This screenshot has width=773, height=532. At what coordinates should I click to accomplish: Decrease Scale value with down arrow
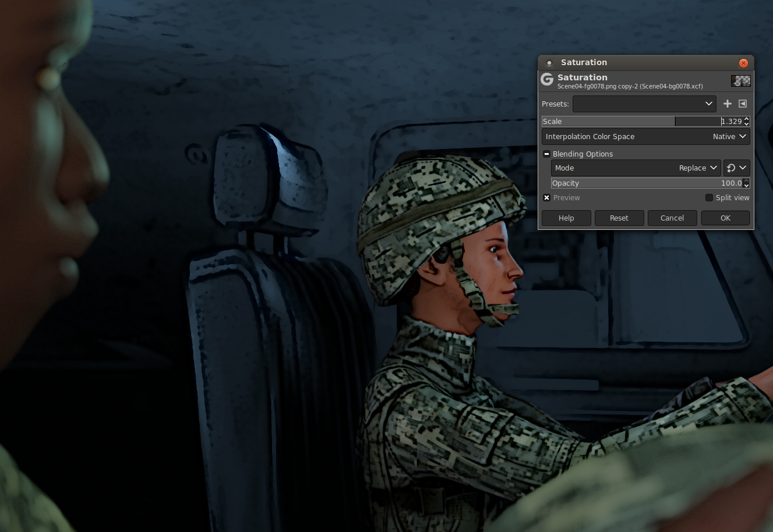pos(747,124)
